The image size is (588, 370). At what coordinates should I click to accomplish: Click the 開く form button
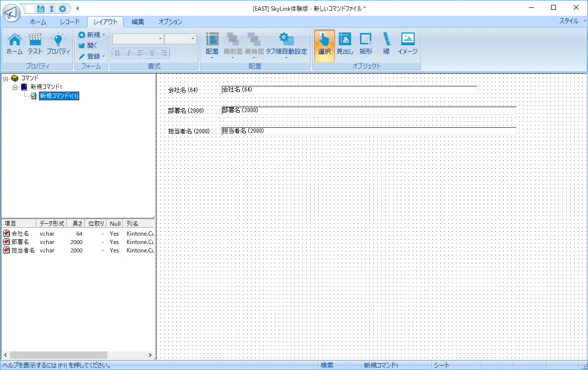(88, 45)
